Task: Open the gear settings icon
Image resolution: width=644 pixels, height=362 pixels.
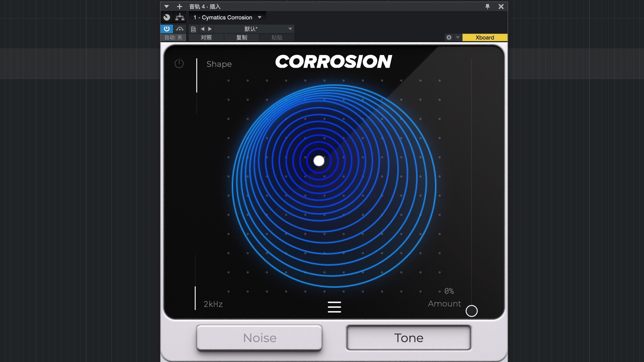Action: [x=449, y=38]
